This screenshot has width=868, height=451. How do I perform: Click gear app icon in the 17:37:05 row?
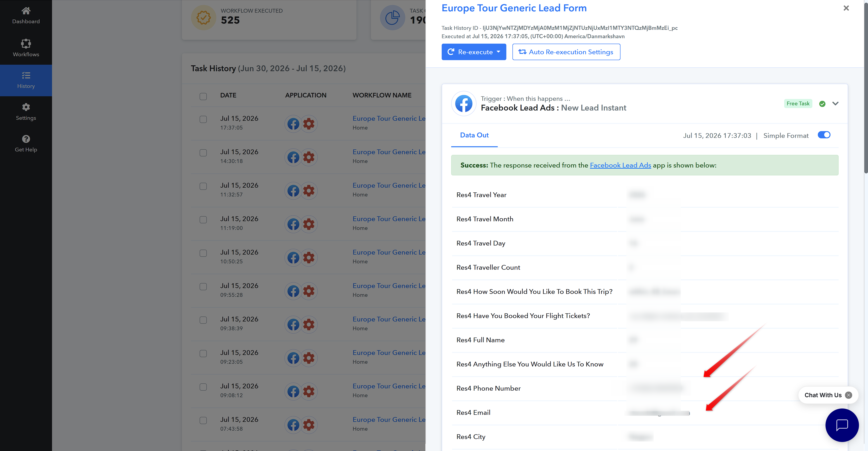coord(309,124)
